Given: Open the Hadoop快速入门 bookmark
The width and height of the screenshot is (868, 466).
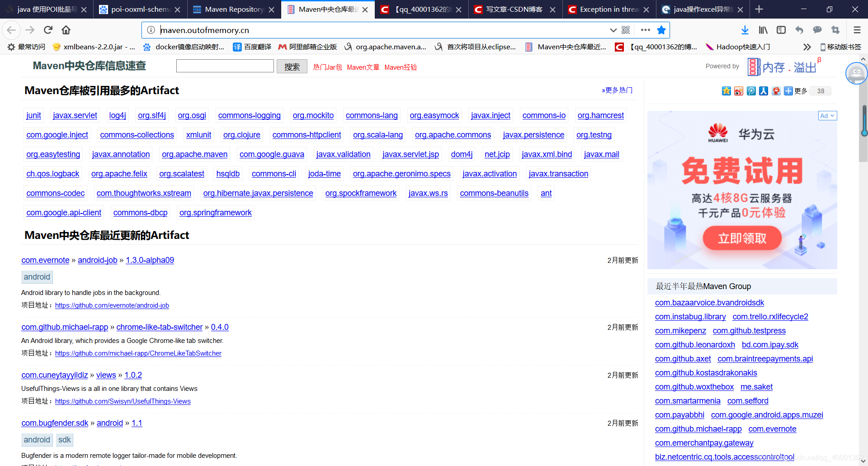Looking at the screenshot, I should (x=738, y=47).
